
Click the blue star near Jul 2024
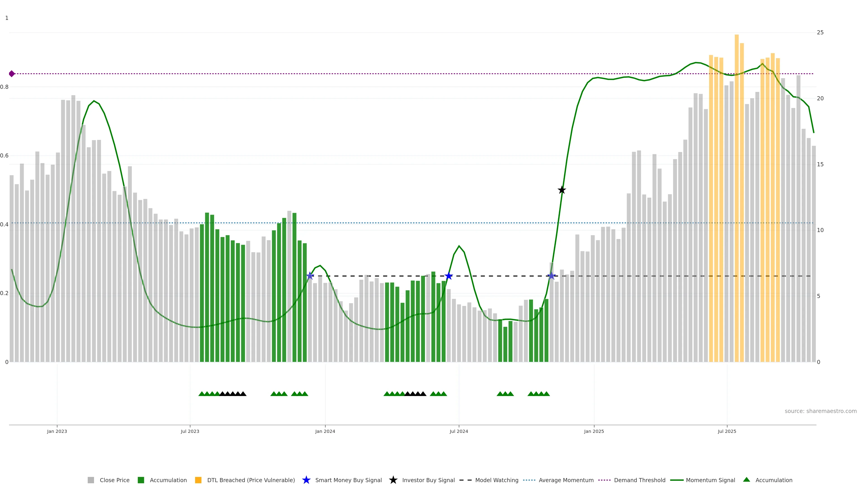(x=448, y=276)
